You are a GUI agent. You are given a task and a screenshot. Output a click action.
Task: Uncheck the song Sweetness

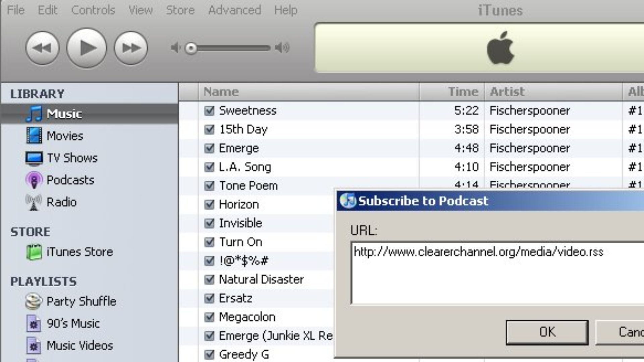point(209,111)
